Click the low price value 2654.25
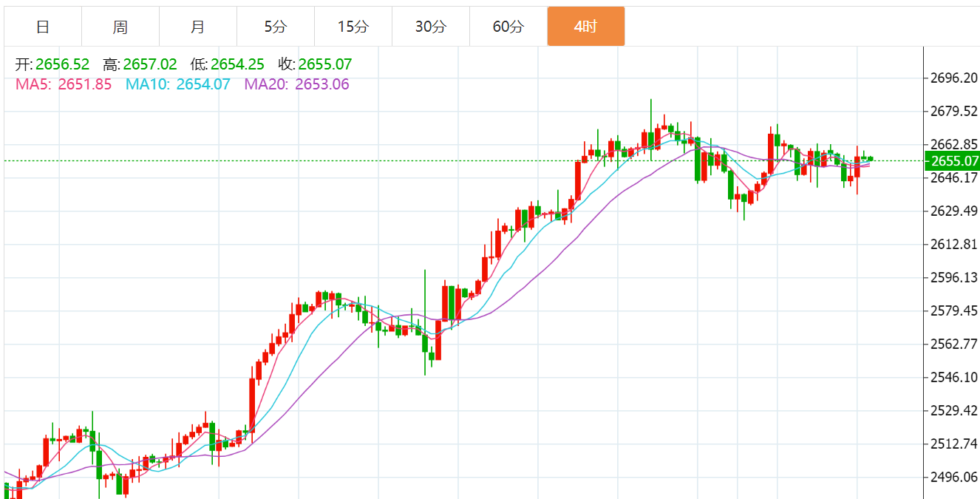 tap(237, 64)
